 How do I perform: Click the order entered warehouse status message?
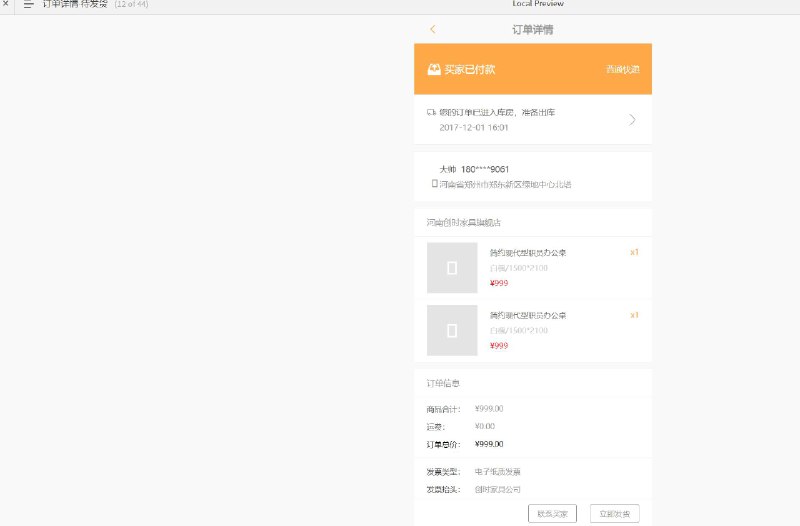click(x=497, y=112)
